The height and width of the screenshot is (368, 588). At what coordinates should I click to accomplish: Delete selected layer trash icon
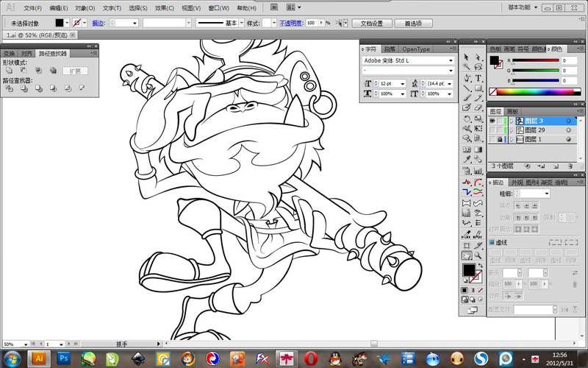[x=570, y=166]
